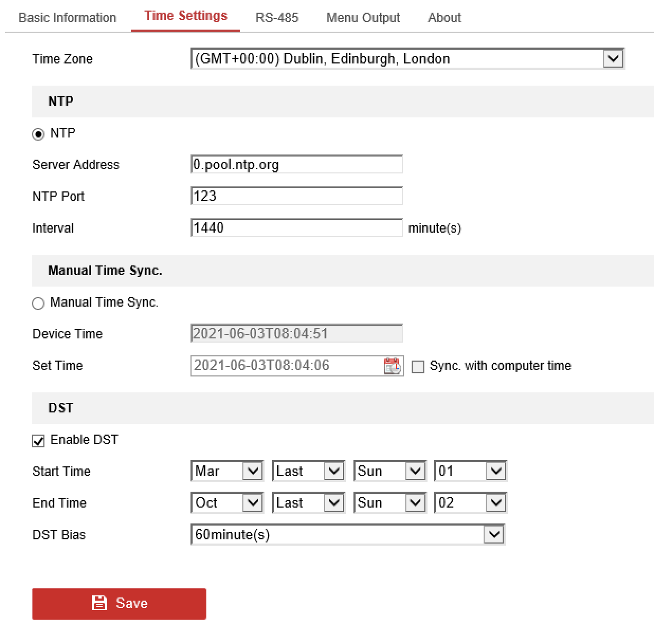Viewport: 654px width, 644px height.
Task: Open Start Time week dropdown showing Last
Action: [x=308, y=471]
